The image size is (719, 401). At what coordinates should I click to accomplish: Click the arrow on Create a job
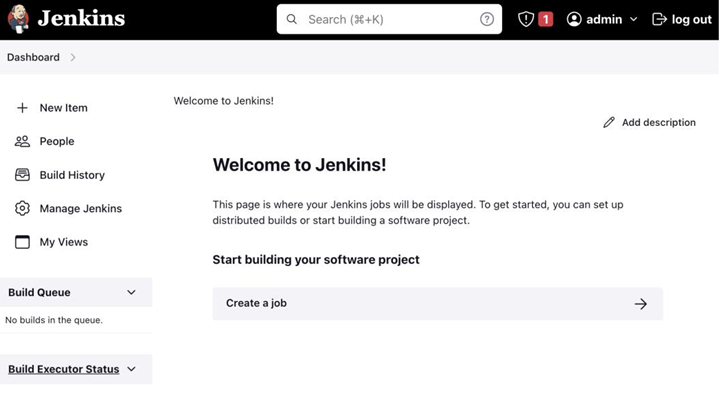point(641,303)
